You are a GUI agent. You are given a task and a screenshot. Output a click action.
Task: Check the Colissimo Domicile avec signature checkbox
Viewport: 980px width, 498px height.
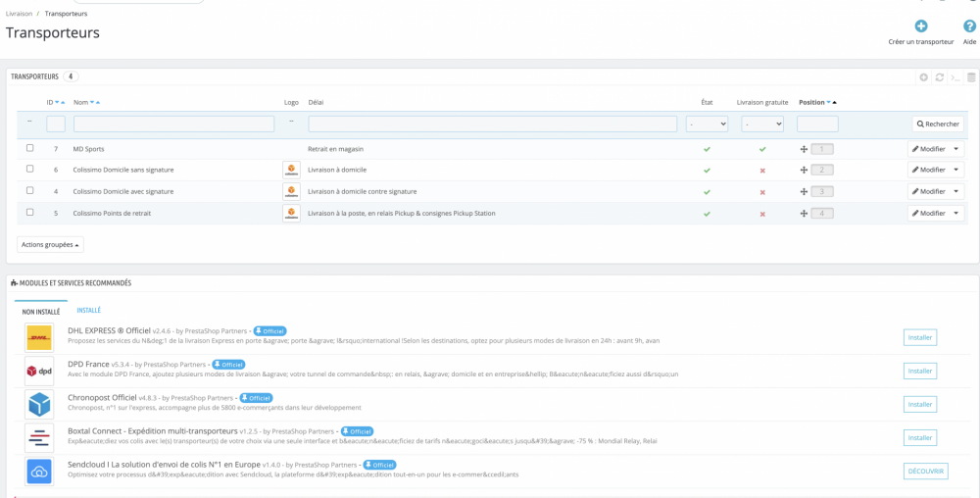pos(30,190)
